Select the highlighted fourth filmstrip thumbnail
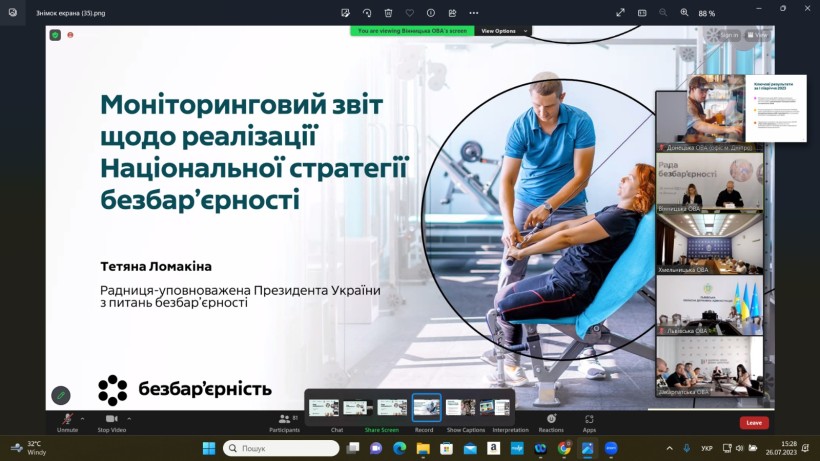Screen dimensions: 820x461 coord(427,407)
